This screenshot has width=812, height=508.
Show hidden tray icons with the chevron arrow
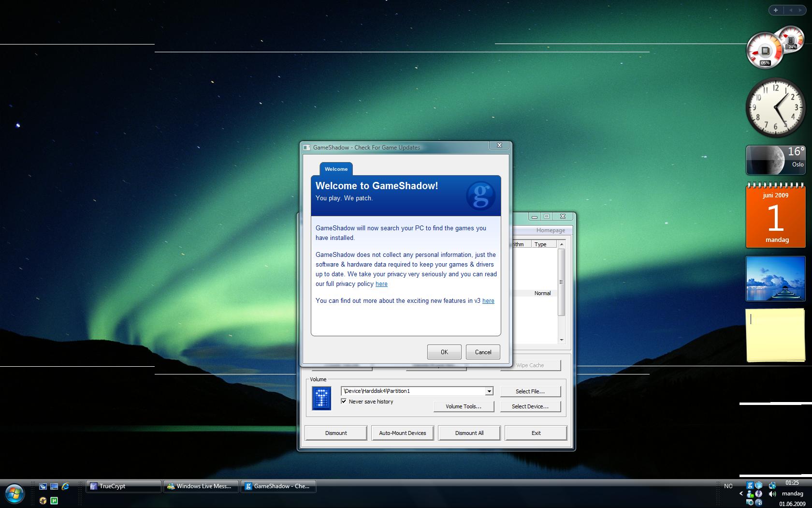[x=741, y=494]
